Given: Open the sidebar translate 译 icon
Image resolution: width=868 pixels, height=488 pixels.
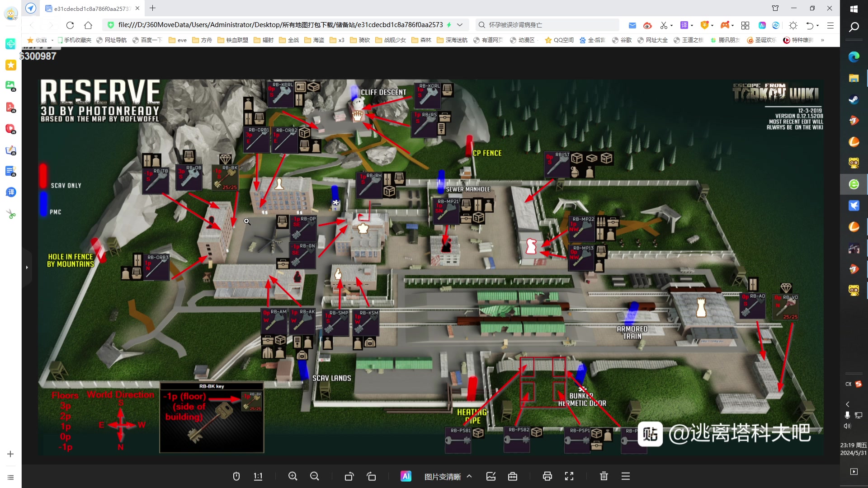Looking at the screenshot, I should pos(11,192).
